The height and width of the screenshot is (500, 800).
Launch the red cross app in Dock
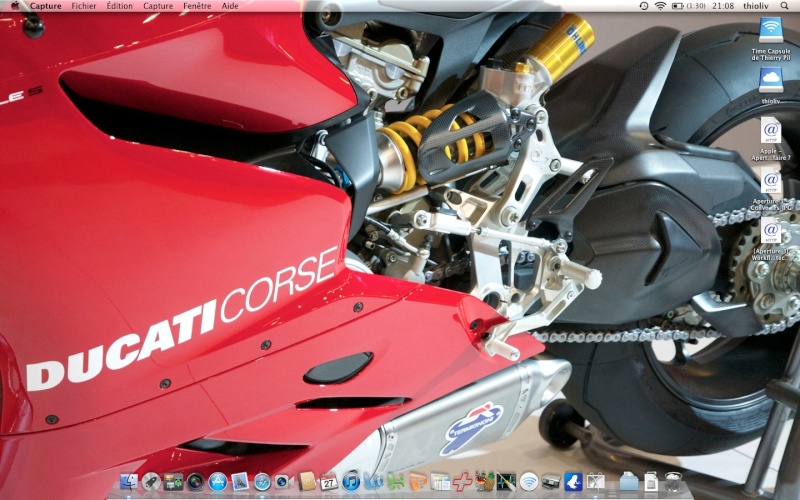(x=462, y=481)
